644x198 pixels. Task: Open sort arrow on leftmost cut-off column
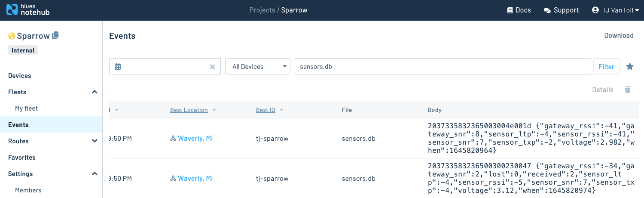116,110
